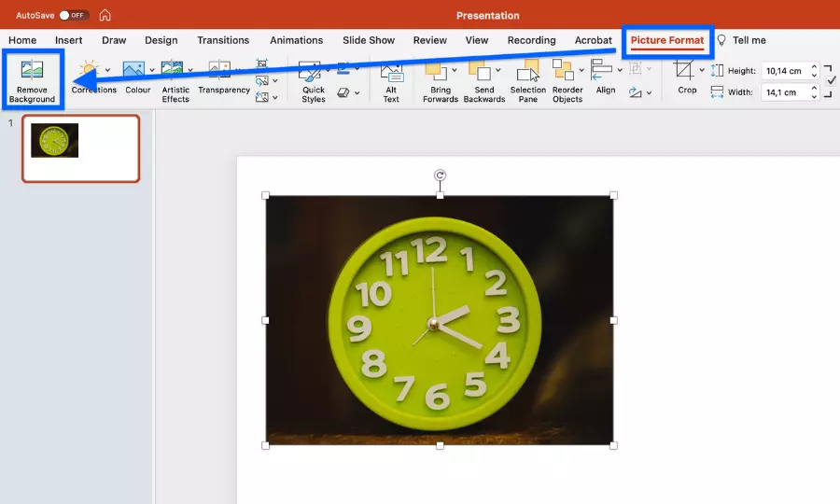Click the Compress Pictures icon
Screen dimensions: 840x504
(262, 63)
